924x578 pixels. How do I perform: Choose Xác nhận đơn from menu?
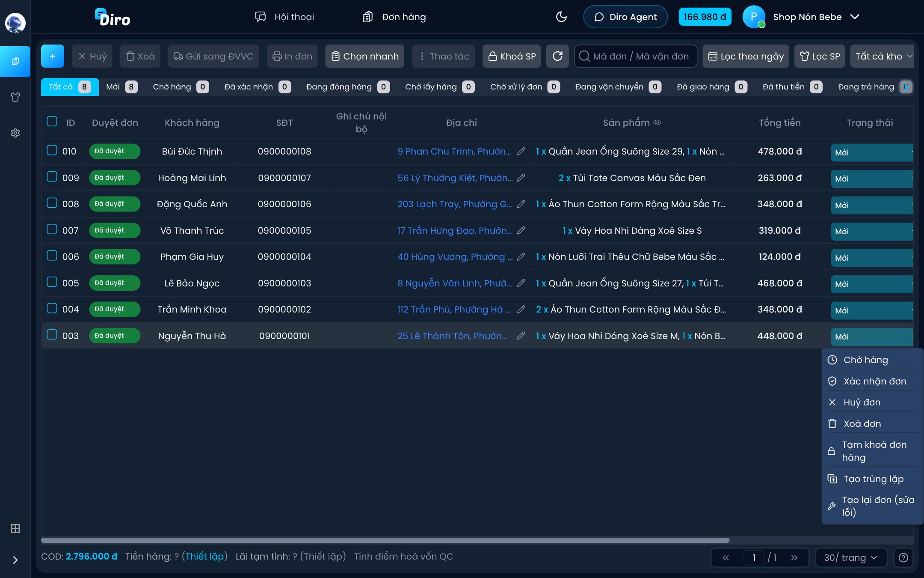tap(872, 381)
